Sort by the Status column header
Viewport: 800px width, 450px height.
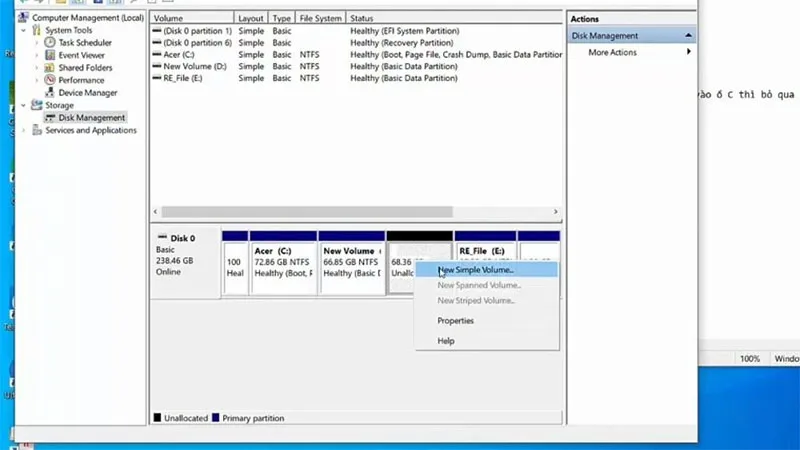(454, 18)
